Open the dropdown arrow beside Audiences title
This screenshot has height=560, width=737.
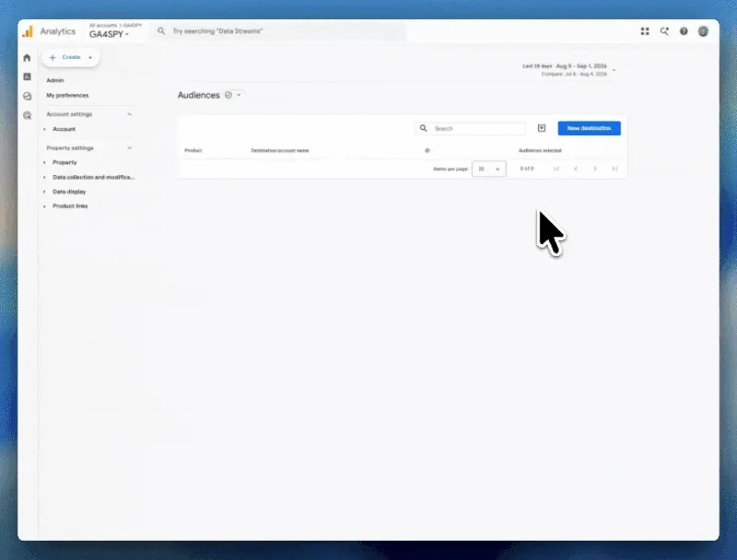[239, 95]
